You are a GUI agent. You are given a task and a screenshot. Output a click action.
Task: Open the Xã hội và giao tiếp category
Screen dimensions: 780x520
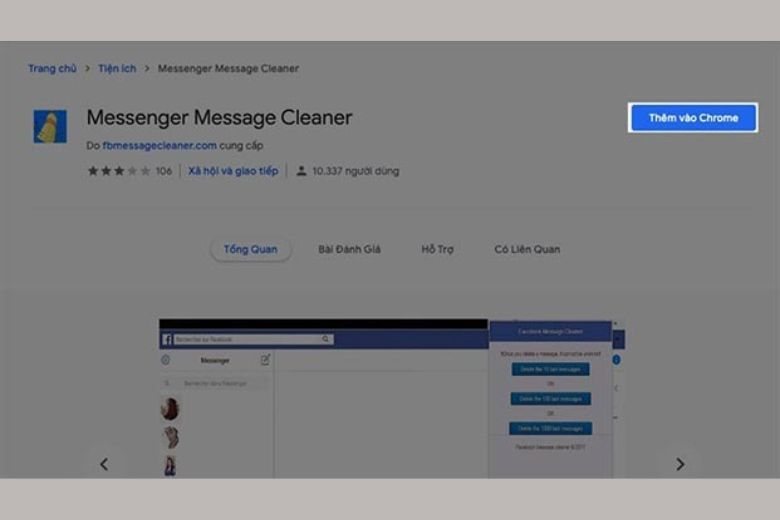point(233,171)
